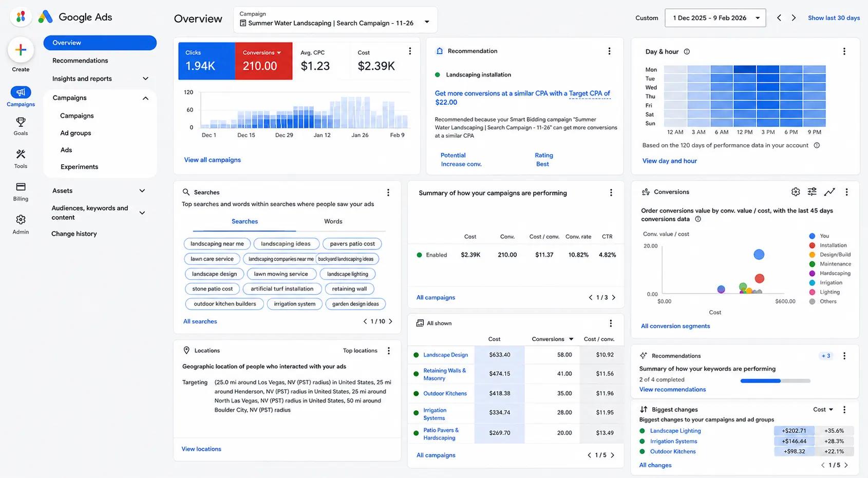Open Ad groups nav item
The image size is (868, 478).
[76, 133]
